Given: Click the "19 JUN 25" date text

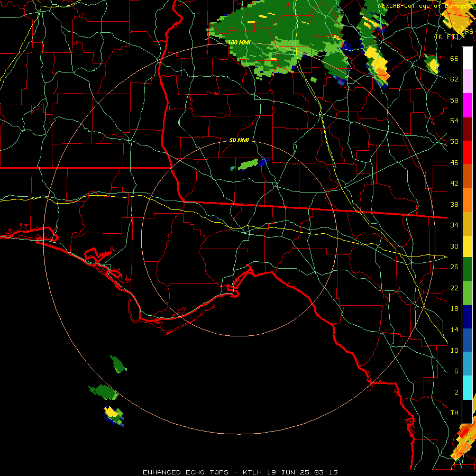Looking at the screenshot, I should click(x=288, y=472).
